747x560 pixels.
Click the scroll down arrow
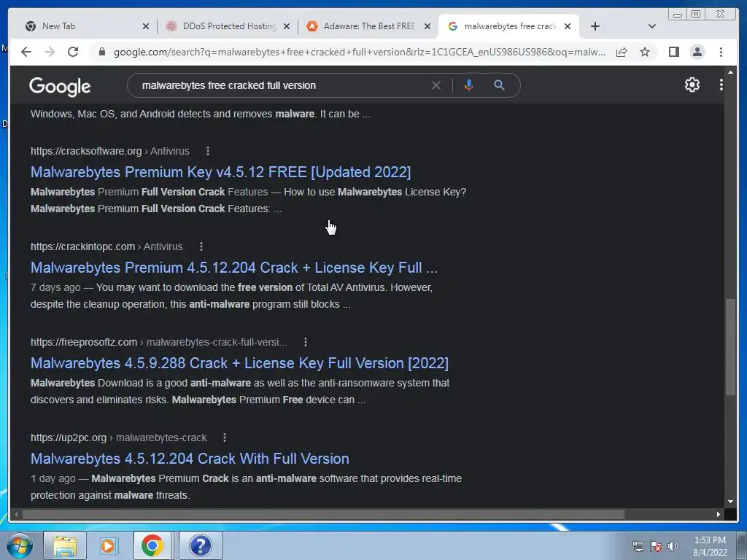tap(730, 502)
